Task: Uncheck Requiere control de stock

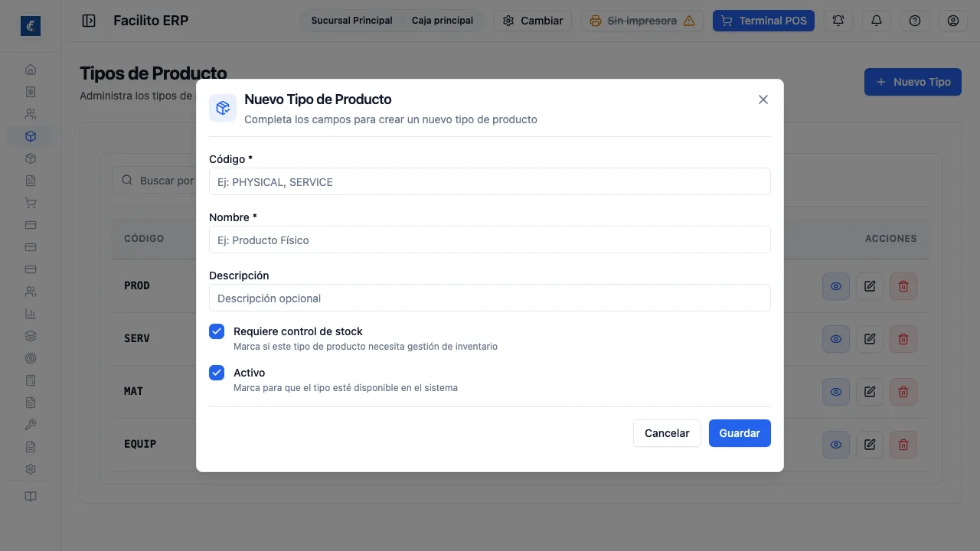Action: [x=217, y=331]
